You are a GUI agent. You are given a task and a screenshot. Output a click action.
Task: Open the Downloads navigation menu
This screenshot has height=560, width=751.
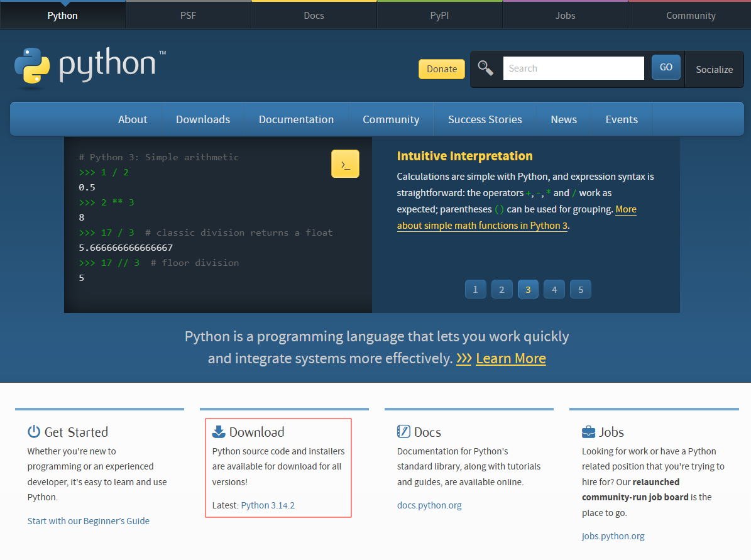[202, 119]
